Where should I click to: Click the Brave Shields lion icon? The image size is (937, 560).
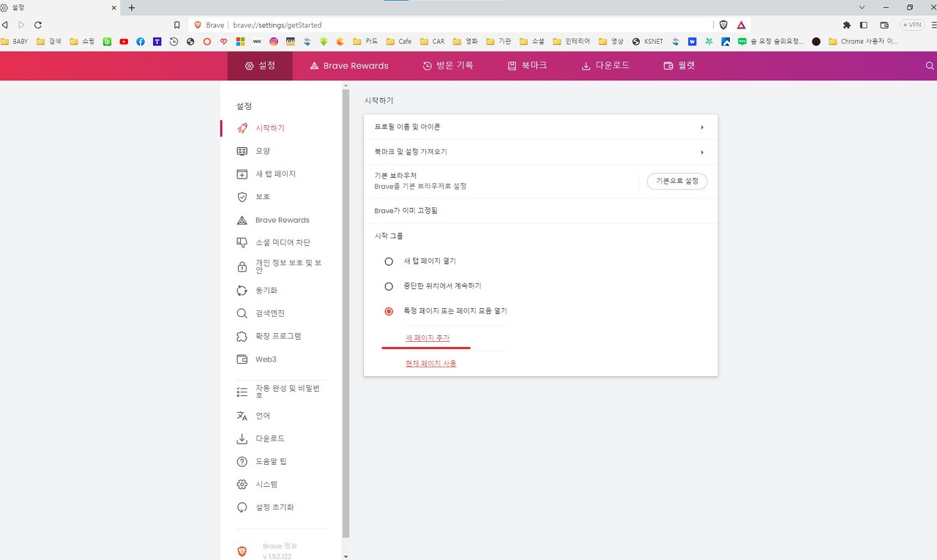click(x=723, y=24)
